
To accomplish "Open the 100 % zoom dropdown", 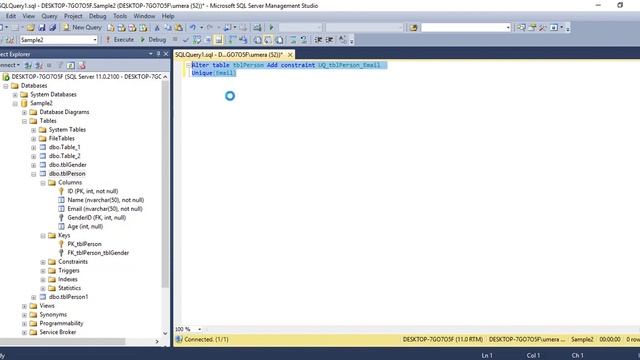I will click(200, 329).
